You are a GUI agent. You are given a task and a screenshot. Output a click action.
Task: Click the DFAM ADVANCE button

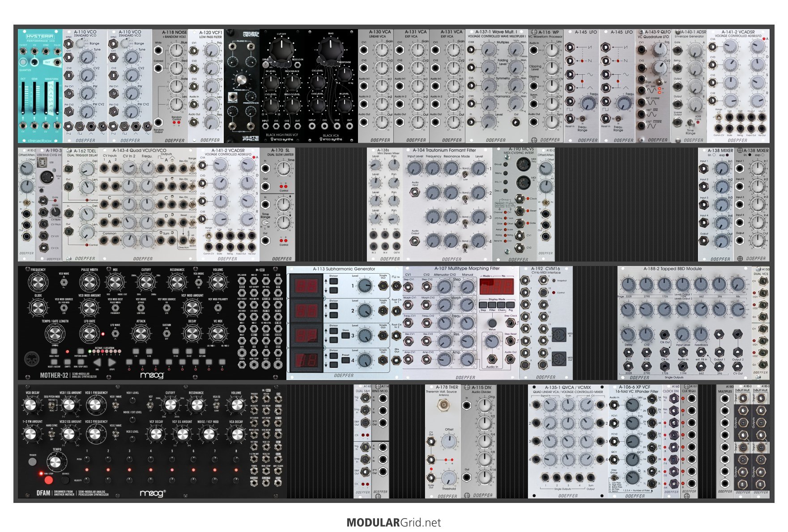[65, 480]
